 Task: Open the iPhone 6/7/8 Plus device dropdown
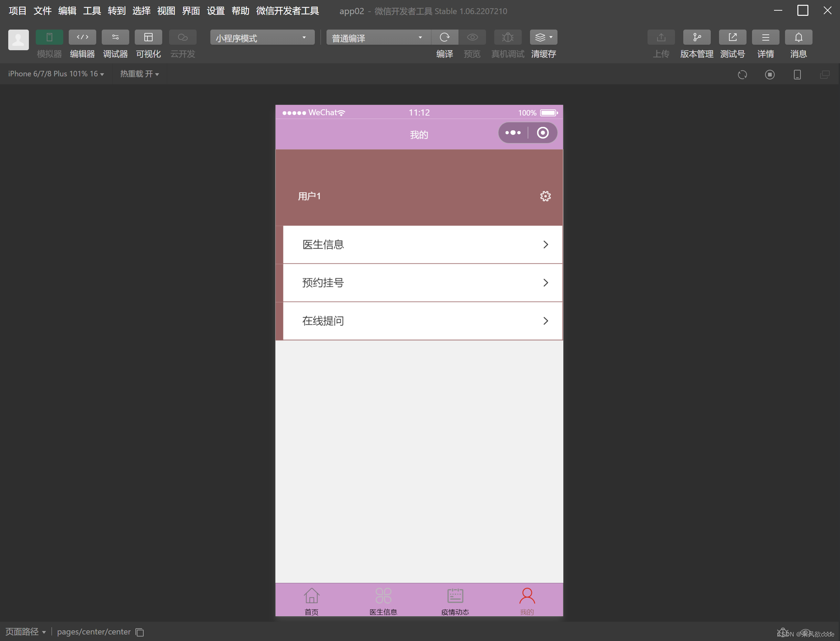55,74
